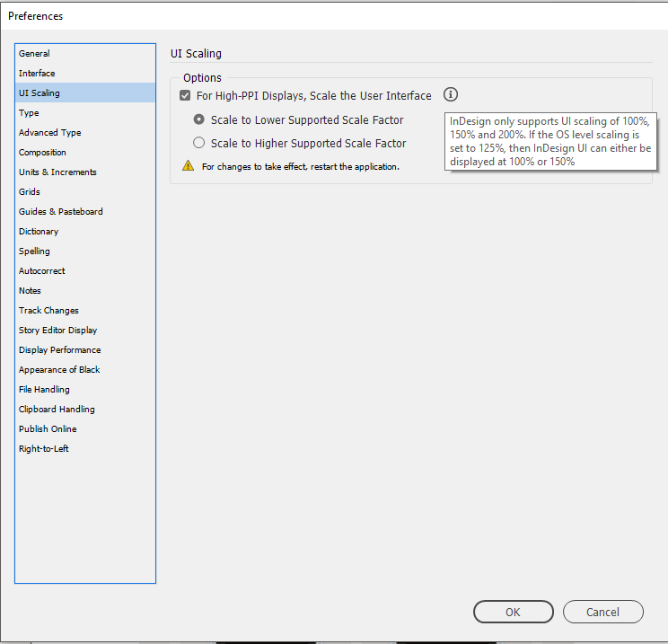Switch to Composition preferences
Viewport: 668px width, 644px height.
pos(85,152)
